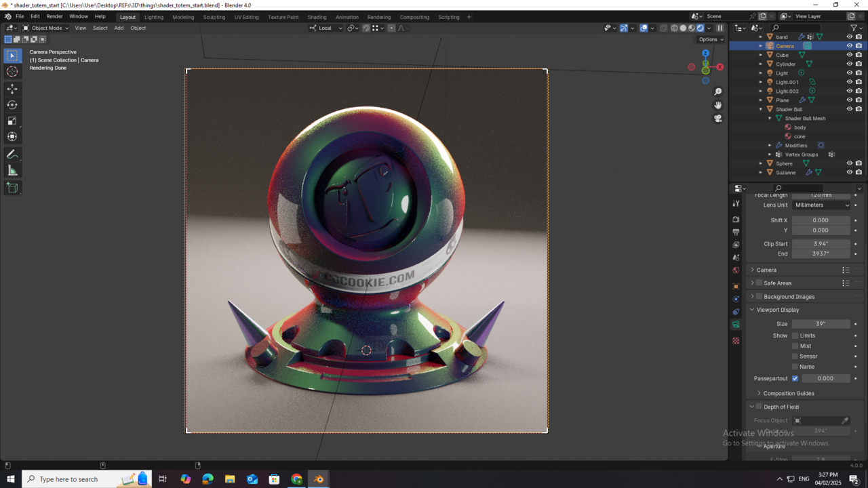Collapse the Shader Ball tree item

tap(761, 109)
